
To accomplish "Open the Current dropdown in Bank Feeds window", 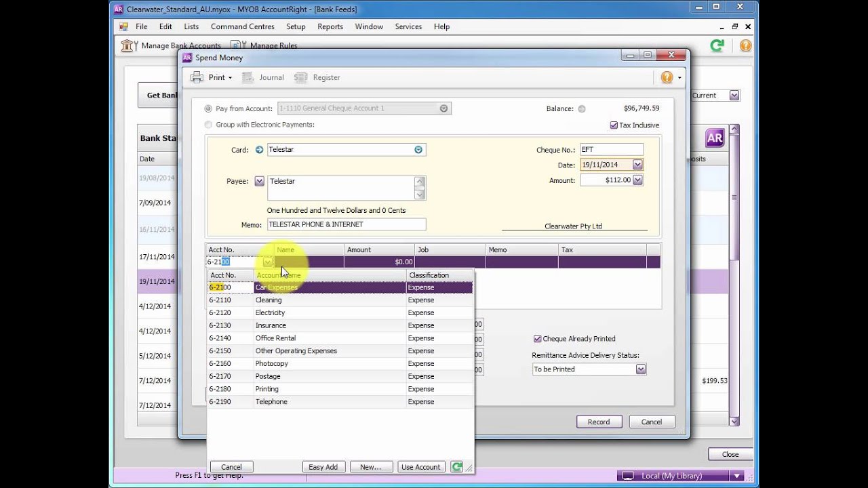I will tap(734, 96).
